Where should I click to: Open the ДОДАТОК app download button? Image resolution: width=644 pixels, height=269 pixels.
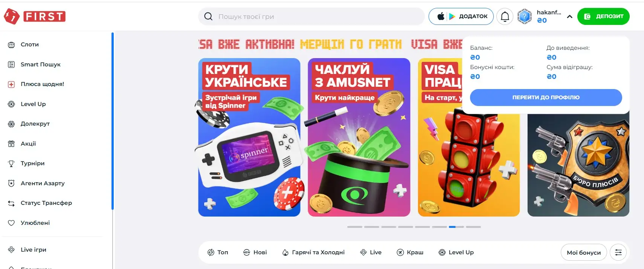[461, 17]
